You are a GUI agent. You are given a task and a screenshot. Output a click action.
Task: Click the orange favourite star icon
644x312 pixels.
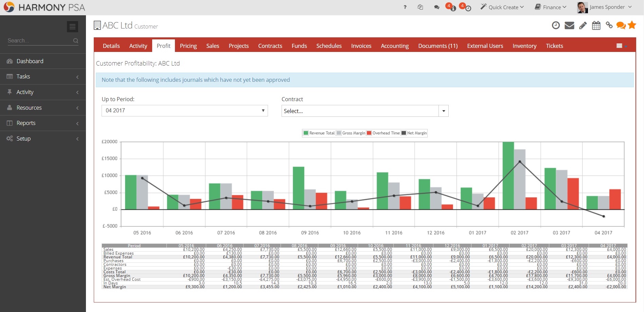[x=632, y=25]
